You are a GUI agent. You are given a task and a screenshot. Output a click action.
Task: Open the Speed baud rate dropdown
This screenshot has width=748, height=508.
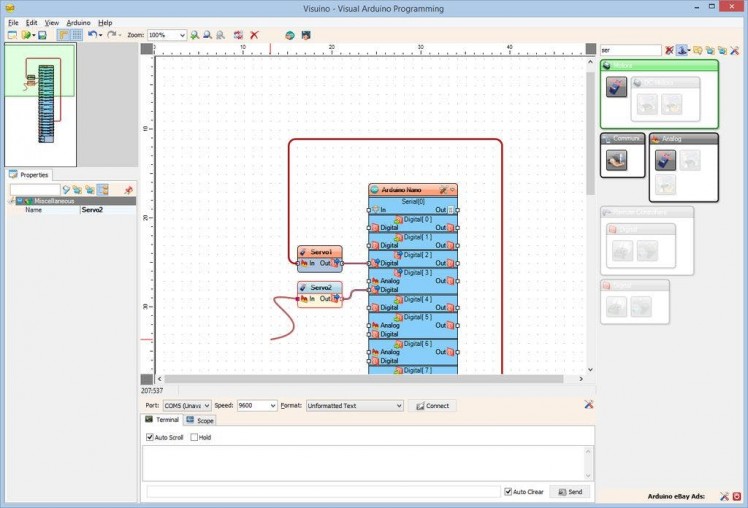[271, 406]
